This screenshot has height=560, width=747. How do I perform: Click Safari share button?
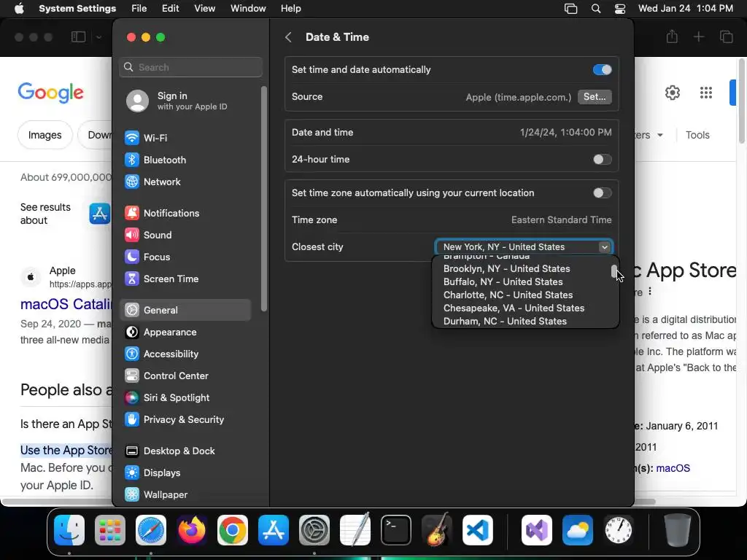click(672, 36)
